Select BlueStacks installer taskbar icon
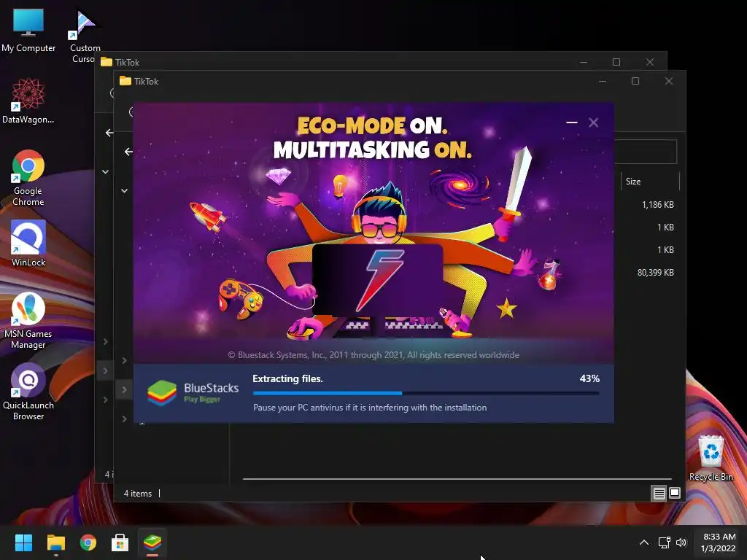The image size is (747, 560). point(152,542)
